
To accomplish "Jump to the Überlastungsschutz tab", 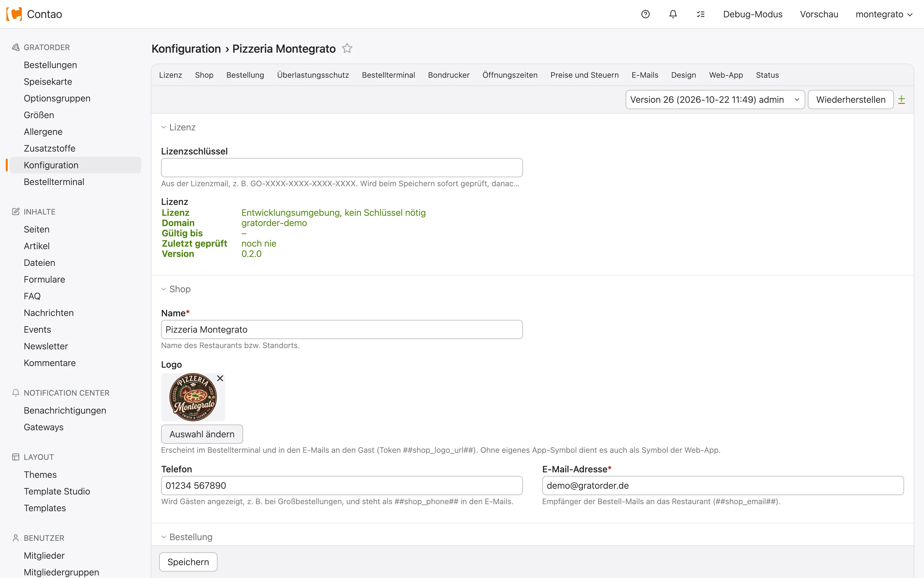I will (x=313, y=75).
